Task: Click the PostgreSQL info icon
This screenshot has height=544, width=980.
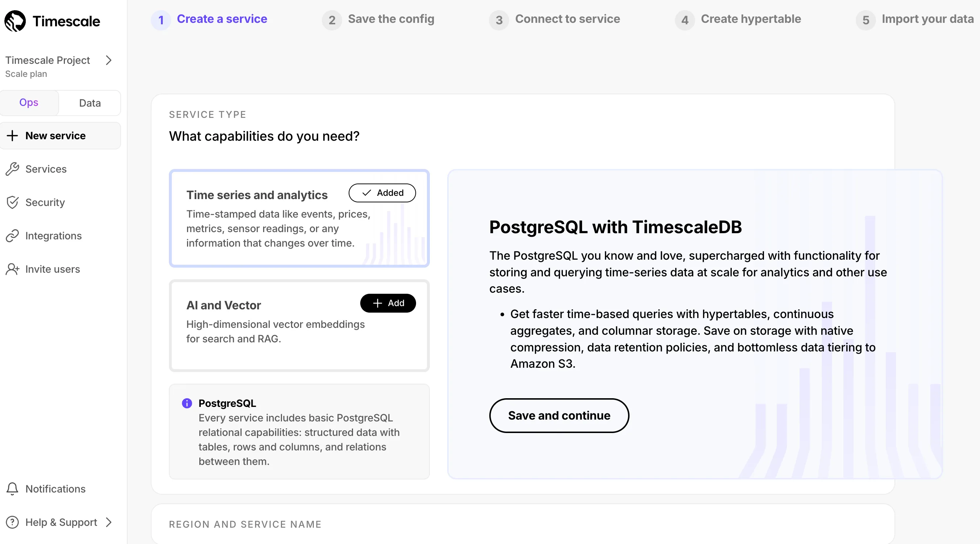Action: click(187, 403)
